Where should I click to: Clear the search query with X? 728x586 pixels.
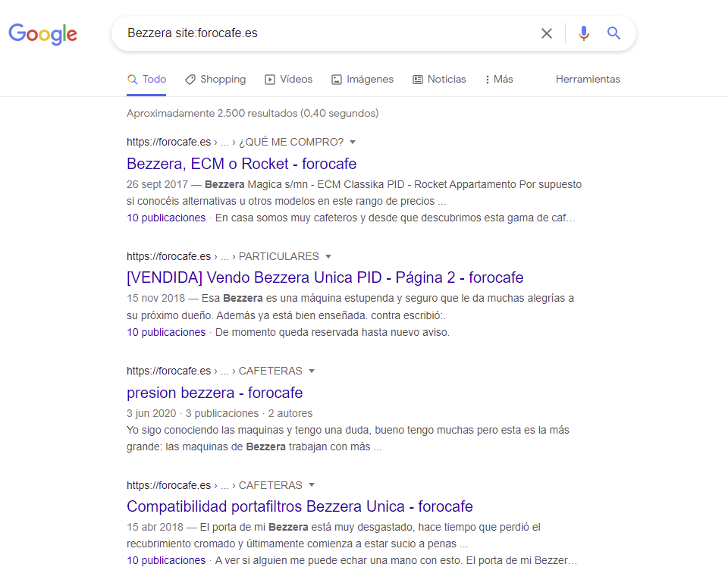547,33
